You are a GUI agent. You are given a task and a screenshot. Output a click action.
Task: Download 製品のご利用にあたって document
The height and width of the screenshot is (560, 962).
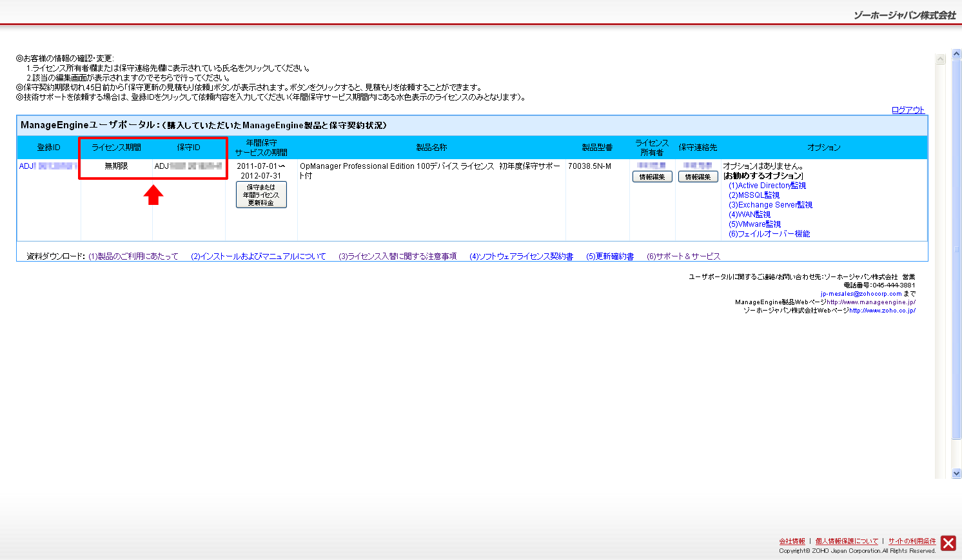pyautogui.click(x=133, y=256)
